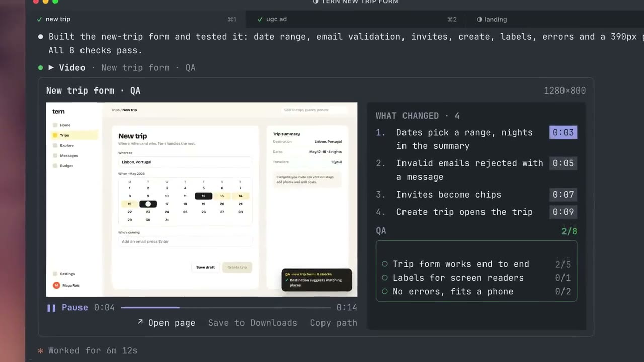The width and height of the screenshot is (644, 362).
Task: Click the green bullet before Video
Action: 40,67
